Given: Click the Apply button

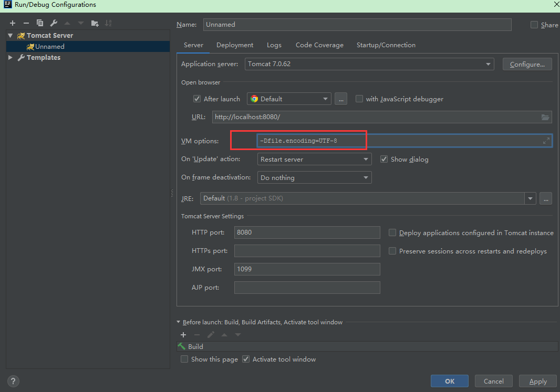Looking at the screenshot, I should pos(538,381).
